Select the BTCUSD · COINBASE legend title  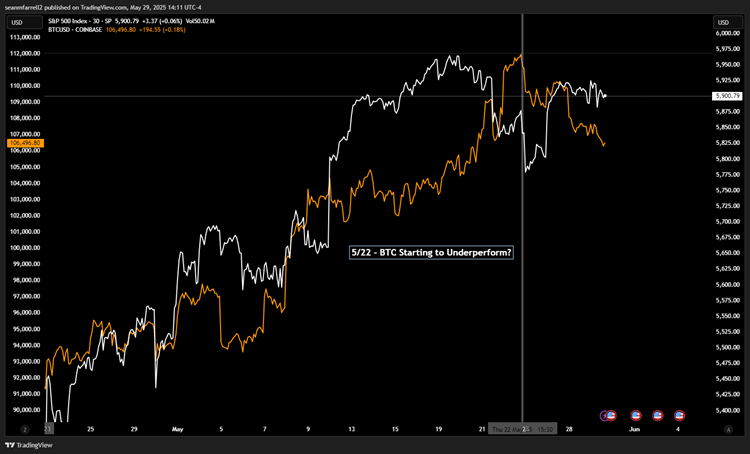click(x=75, y=30)
